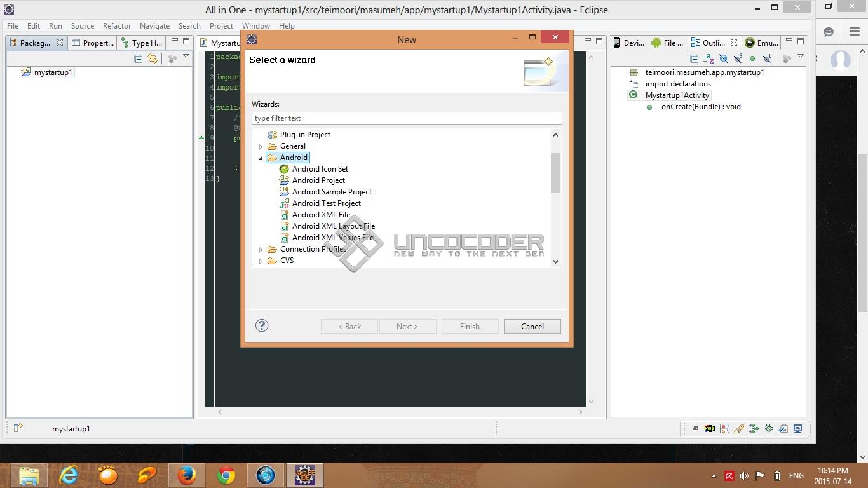The height and width of the screenshot is (488, 868).
Task: Click the green node-tree icon in bottom bar
Action: [754, 429]
